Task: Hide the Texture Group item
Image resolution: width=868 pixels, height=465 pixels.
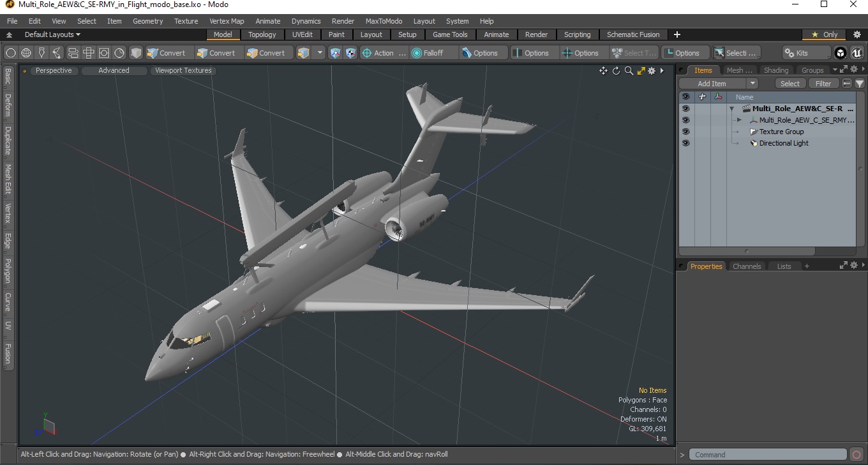Action: click(x=685, y=132)
